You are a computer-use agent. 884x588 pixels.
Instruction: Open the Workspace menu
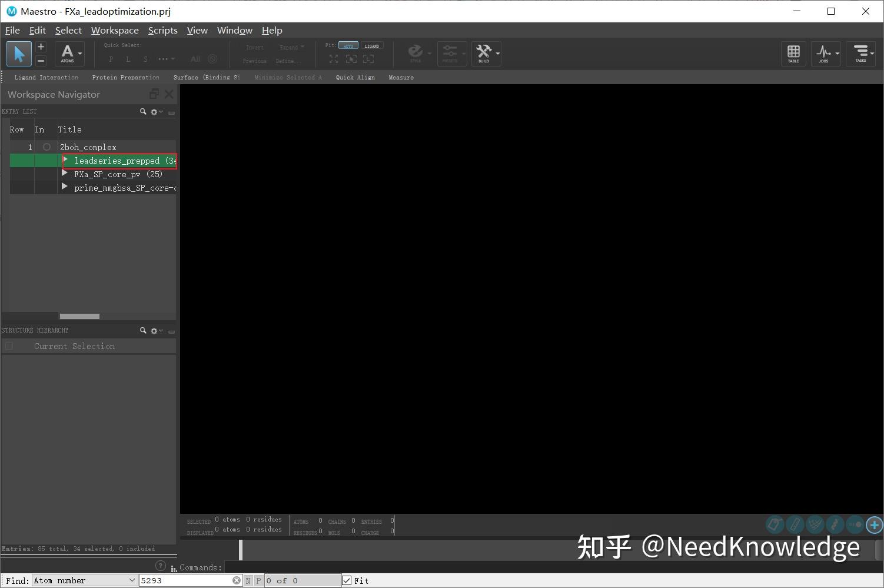tap(115, 30)
